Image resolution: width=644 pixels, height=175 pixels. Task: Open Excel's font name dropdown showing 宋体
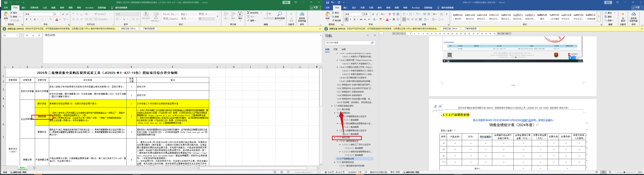52,14
